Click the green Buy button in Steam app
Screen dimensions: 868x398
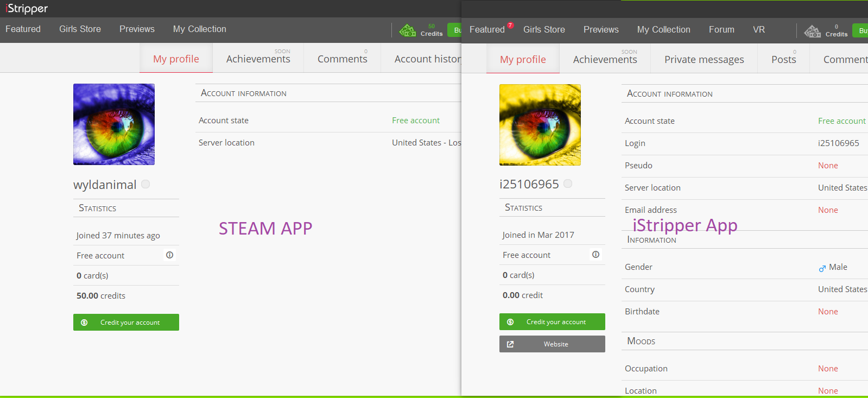pos(454,30)
